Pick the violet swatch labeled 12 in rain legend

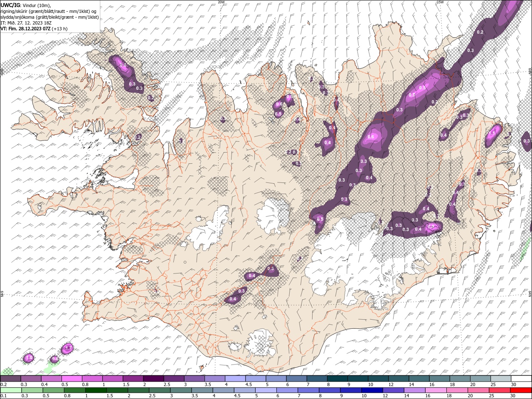click(x=393, y=390)
